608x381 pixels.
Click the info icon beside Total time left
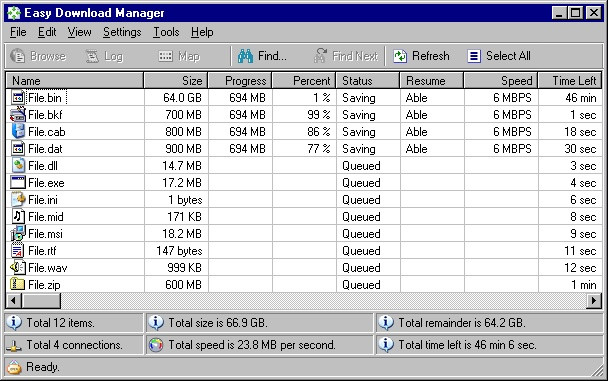[386, 345]
